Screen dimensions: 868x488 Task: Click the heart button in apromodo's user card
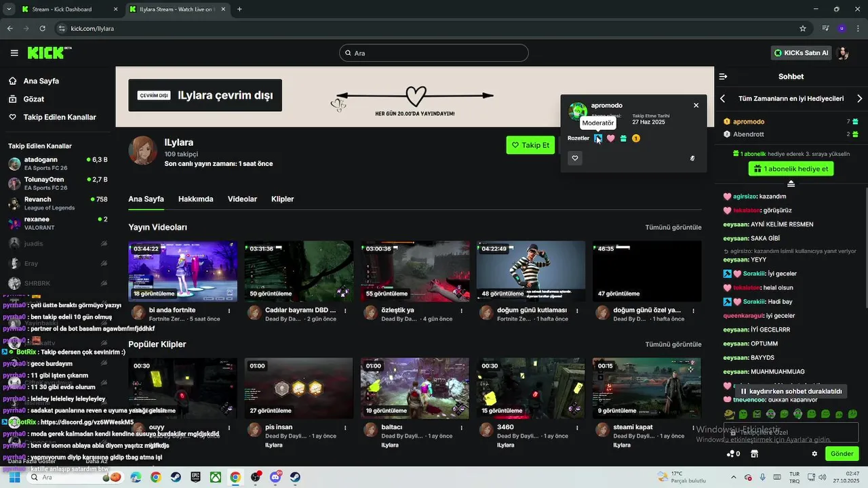click(x=575, y=158)
